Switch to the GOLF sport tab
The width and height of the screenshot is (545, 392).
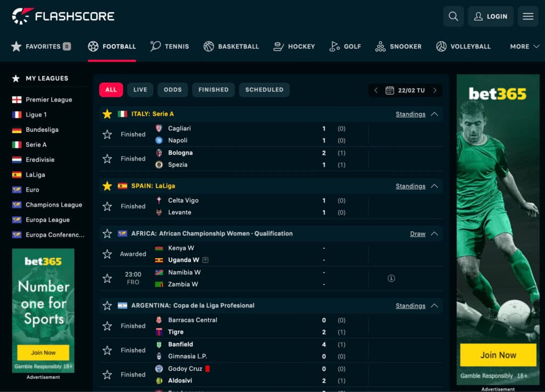[345, 46]
